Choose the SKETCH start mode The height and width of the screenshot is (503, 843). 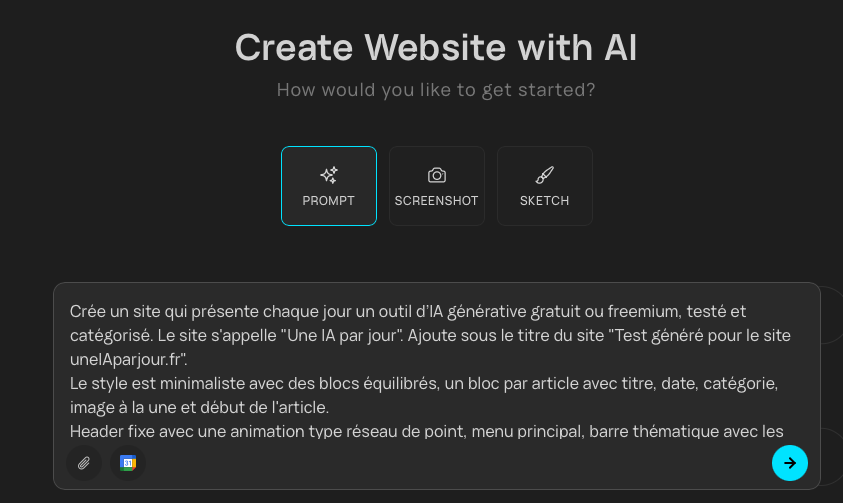[544, 201]
